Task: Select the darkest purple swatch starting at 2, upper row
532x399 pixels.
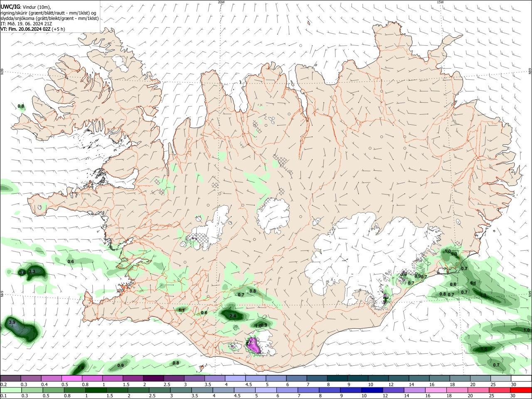Action: (153, 378)
